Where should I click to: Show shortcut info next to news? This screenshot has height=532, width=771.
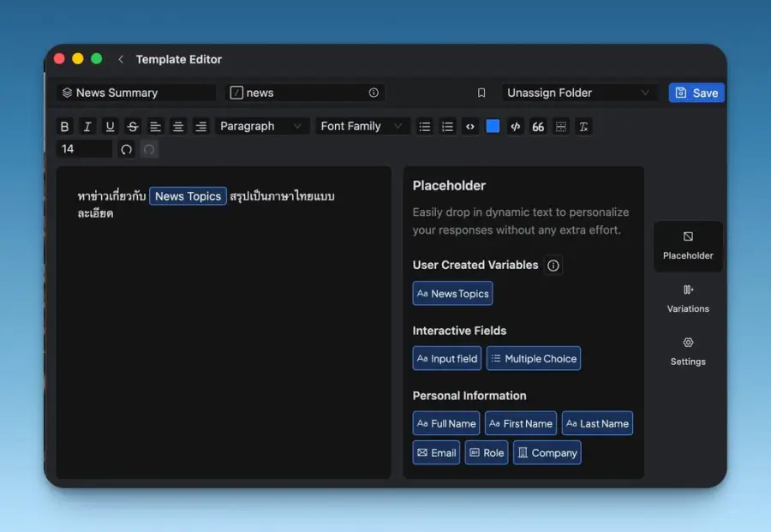point(374,93)
